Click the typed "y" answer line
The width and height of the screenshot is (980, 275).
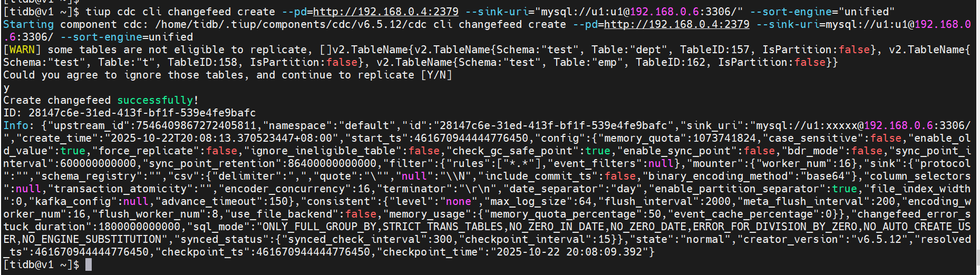[6, 87]
